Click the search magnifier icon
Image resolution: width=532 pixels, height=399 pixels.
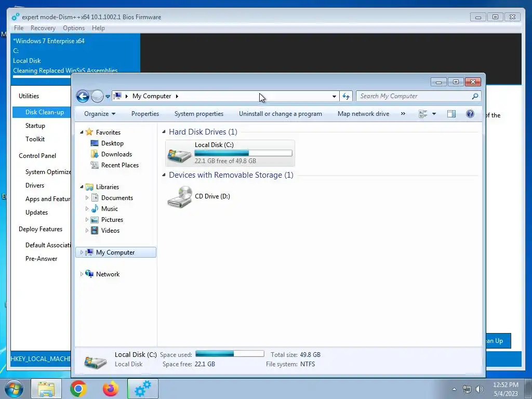475,96
